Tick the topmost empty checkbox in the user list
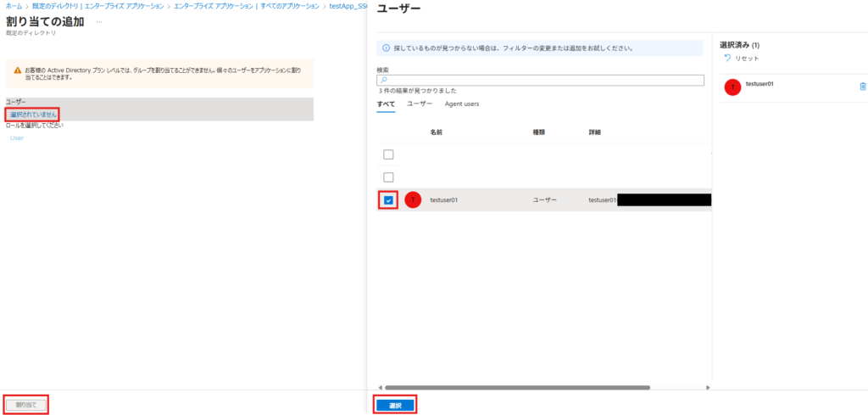 [389, 154]
